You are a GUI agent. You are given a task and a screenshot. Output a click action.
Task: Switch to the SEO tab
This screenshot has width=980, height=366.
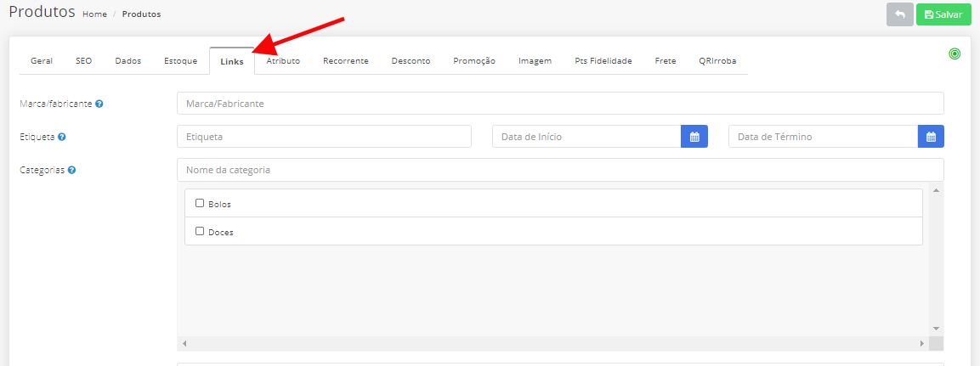click(84, 61)
